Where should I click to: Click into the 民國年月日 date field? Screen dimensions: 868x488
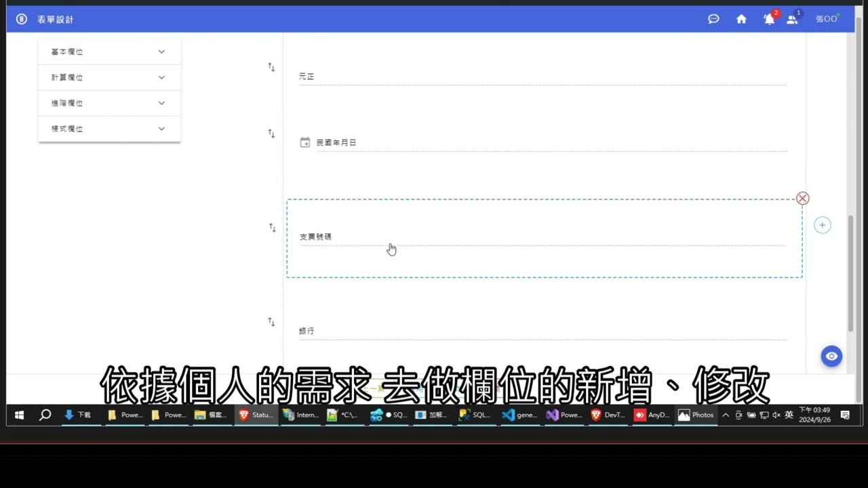(551, 142)
